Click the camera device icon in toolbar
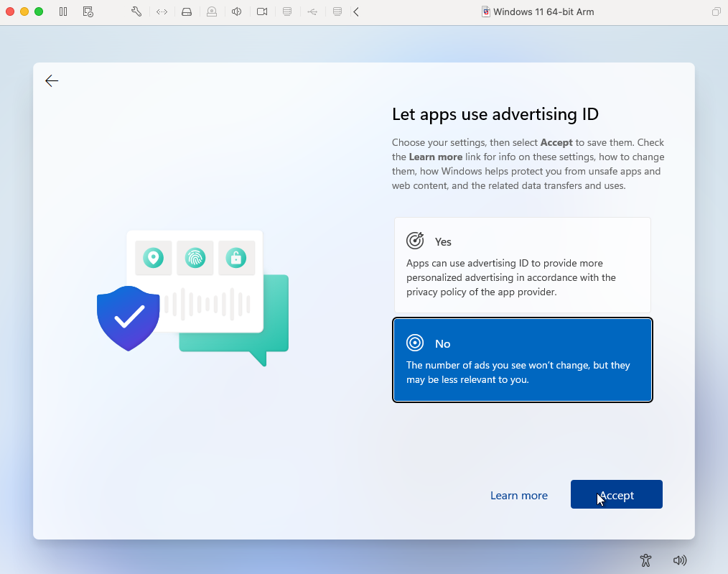728x574 pixels. click(x=212, y=11)
